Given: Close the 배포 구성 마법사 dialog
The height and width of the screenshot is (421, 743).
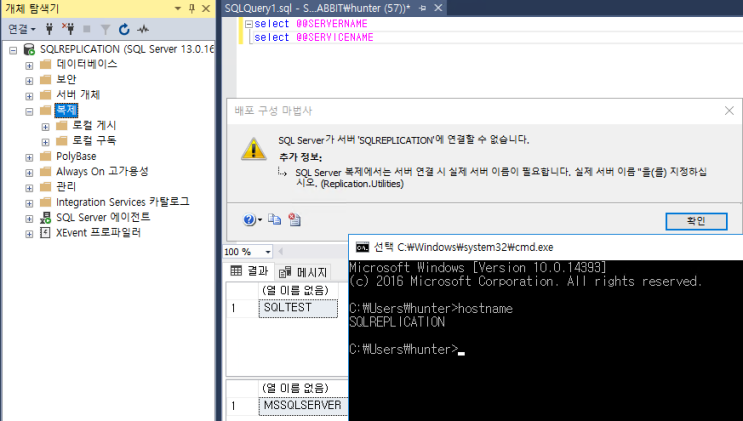Looking at the screenshot, I should pyautogui.click(x=729, y=111).
